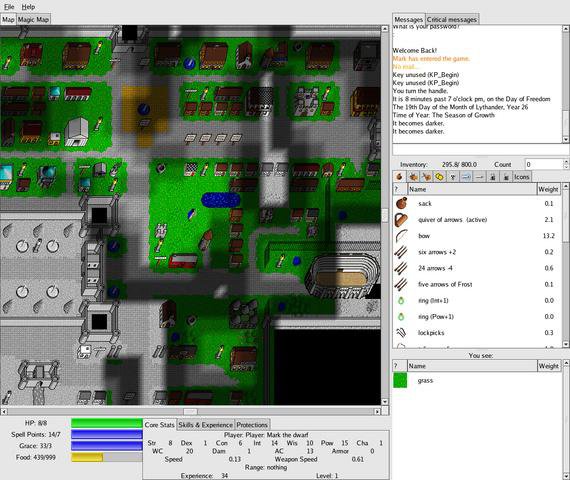Switch to the Magic Map tab

[33, 19]
